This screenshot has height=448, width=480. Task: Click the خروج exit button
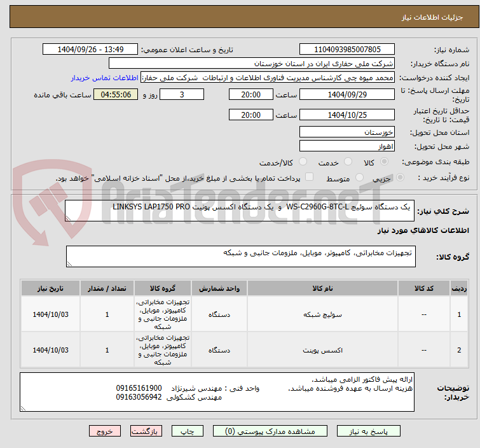(x=105, y=431)
